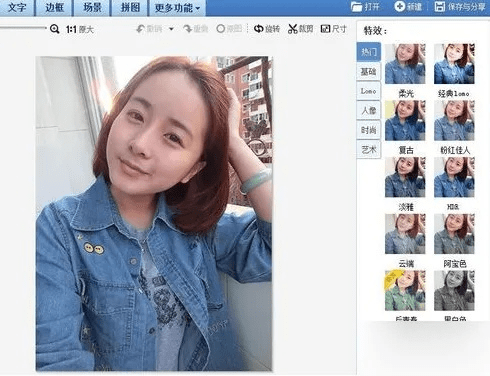Apply the 阿宝色 effect thumbnail
The image size is (490, 376).
pyautogui.click(x=454, y=234)
